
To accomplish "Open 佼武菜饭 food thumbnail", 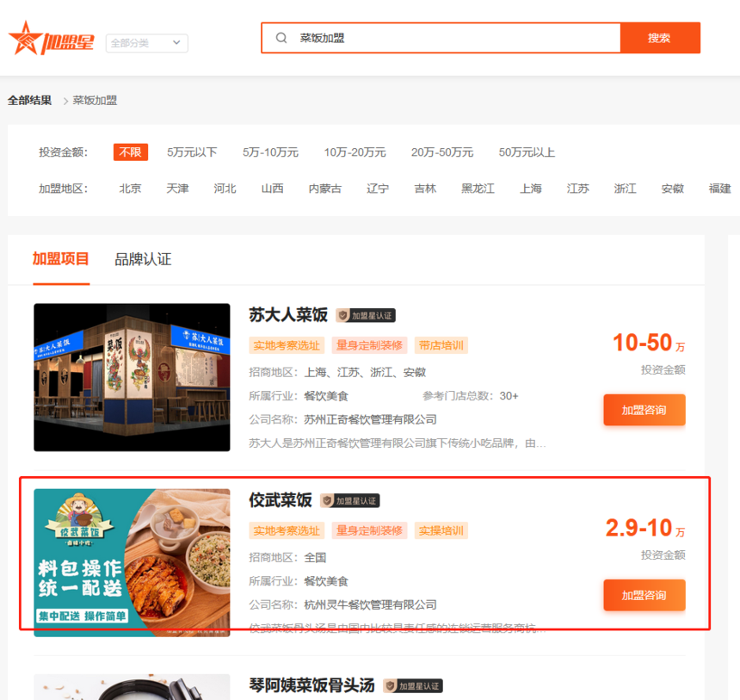I will [133, 562].
